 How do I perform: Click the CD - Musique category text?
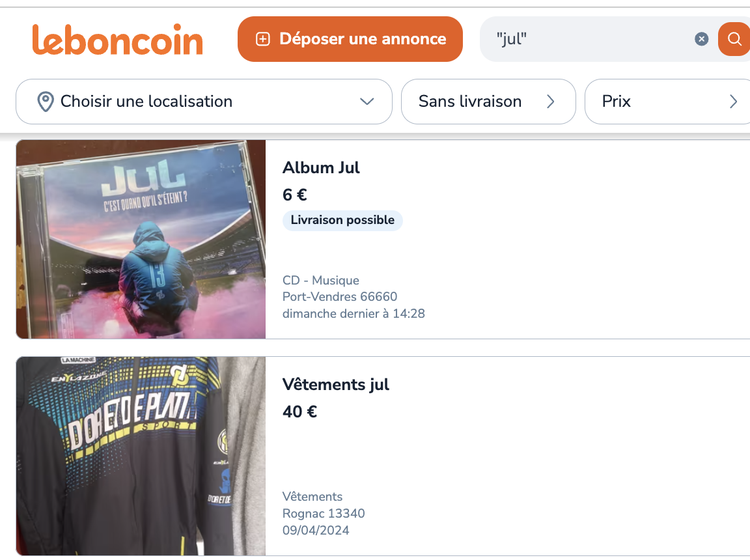[320, 280]
